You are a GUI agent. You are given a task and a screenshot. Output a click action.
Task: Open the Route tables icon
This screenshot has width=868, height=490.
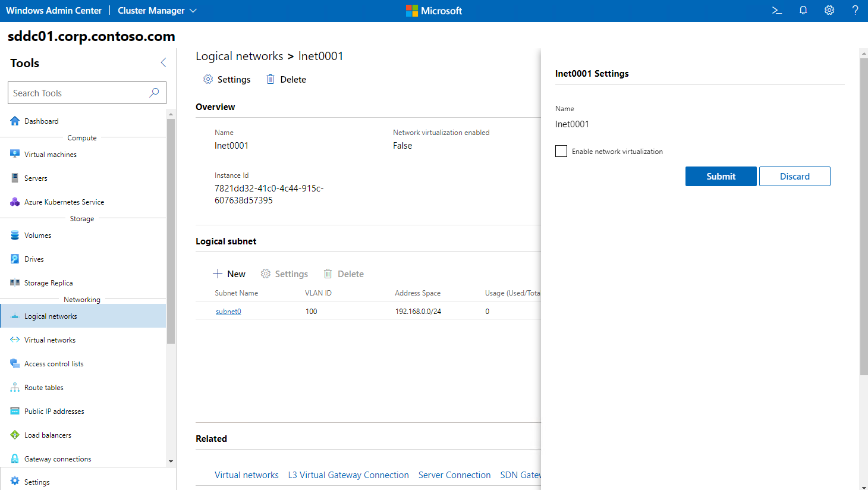[15, 387]
